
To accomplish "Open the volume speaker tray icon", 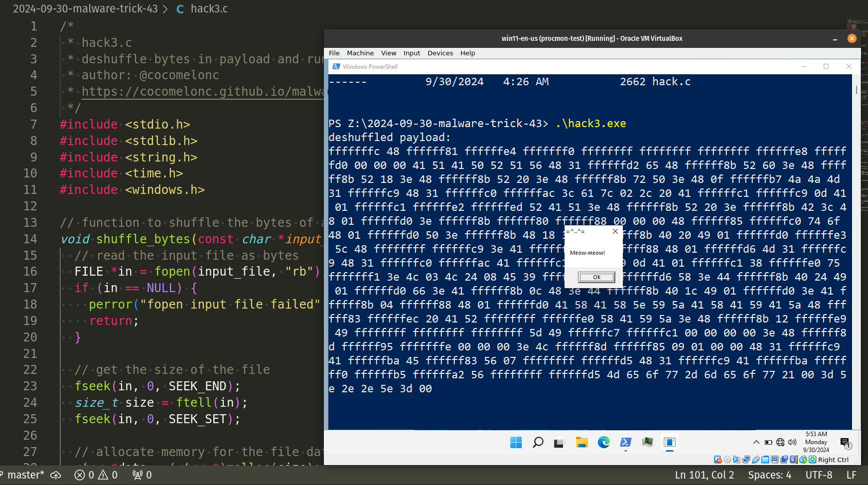I will (x=792, y=442).
